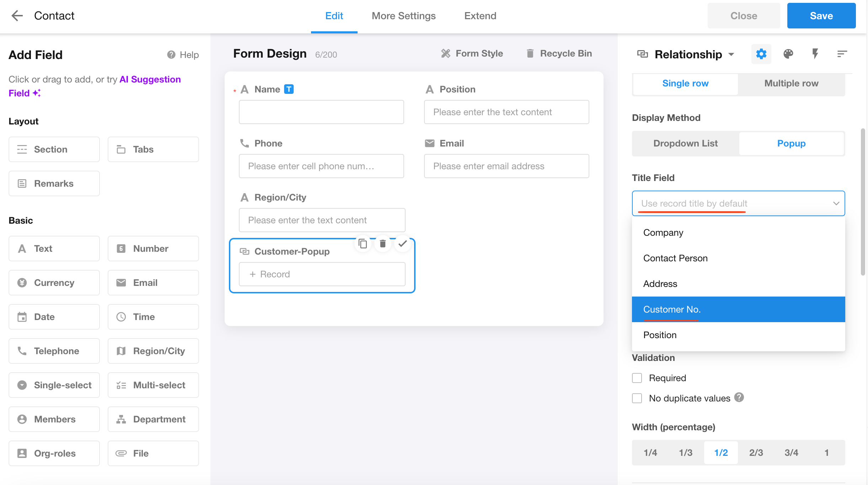The height and width of the screenshot is (485, 868).
Task: Open the field settings gear icon
Action: click(x=761, y=54)
